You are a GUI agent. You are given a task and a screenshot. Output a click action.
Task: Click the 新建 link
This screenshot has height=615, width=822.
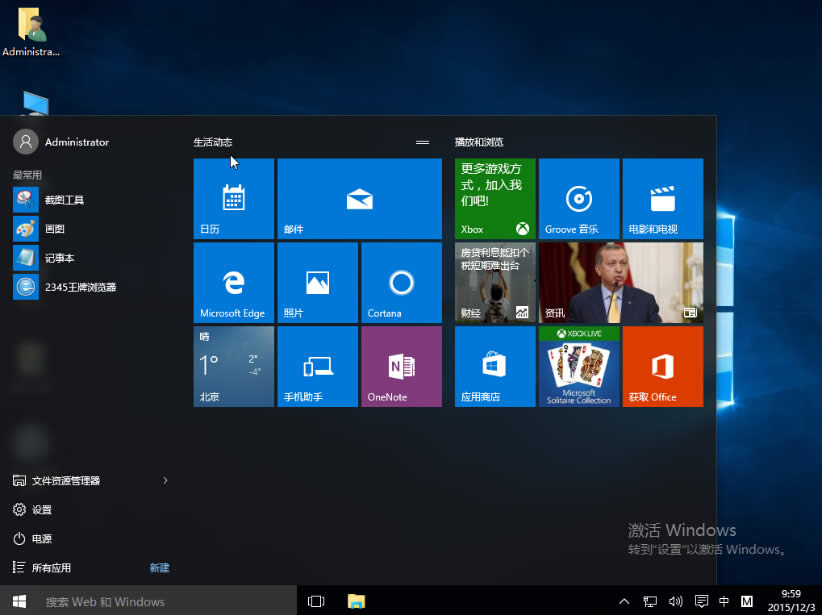coord(159,567)
